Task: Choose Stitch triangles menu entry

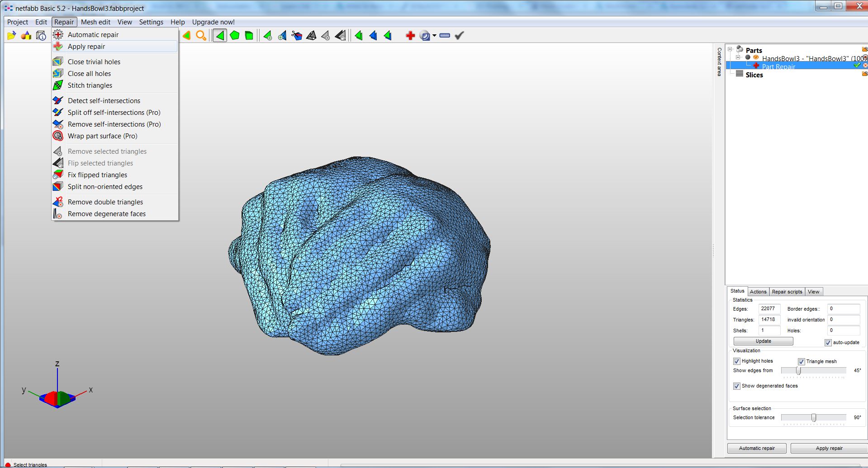Action: point(115,85)
